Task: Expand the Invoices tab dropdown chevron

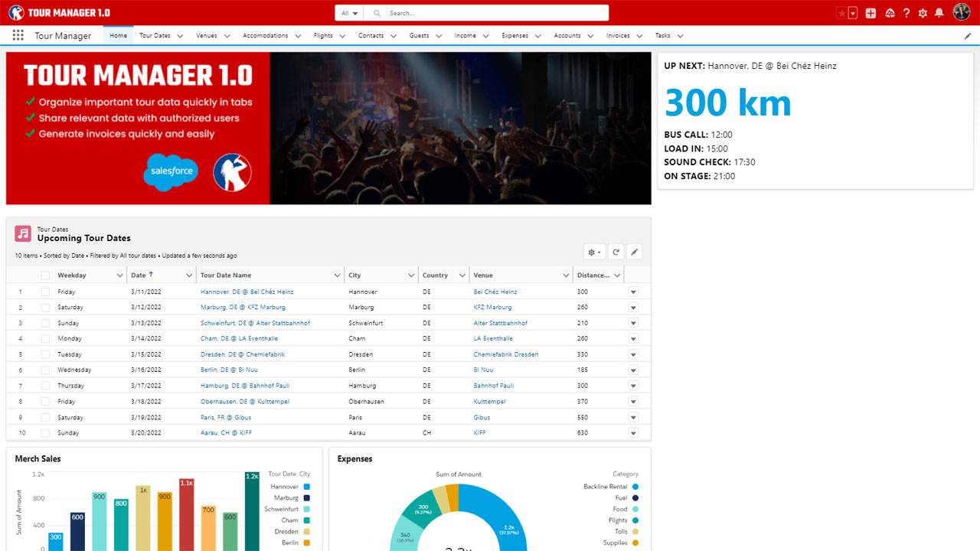Action: (x=639, y=36)
